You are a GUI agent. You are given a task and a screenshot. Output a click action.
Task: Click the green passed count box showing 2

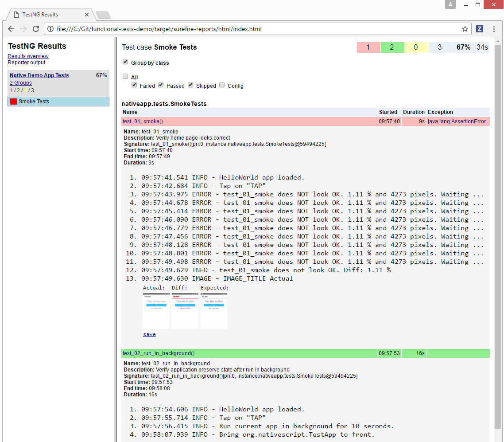pos(392,47)
